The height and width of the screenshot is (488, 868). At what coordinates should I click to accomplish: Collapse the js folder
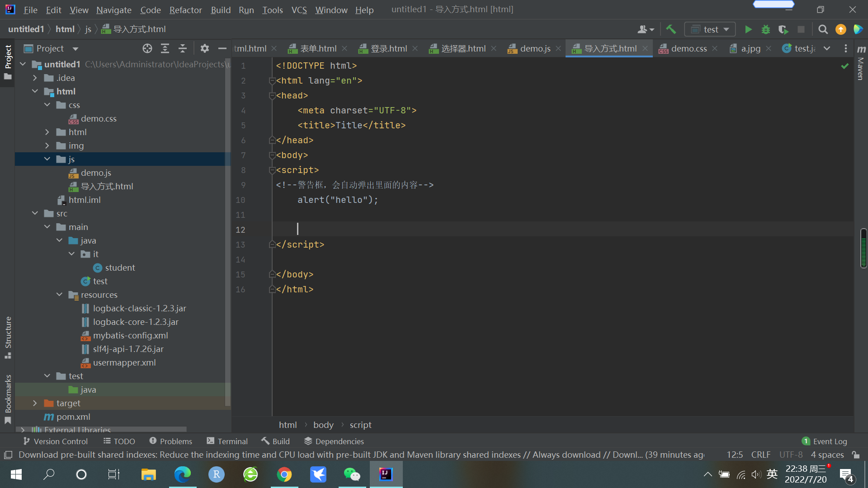(47, 159)
